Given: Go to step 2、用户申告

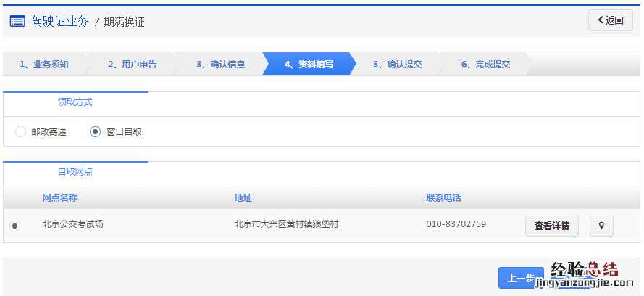Looking at the screenshot, I should (133, 64).
